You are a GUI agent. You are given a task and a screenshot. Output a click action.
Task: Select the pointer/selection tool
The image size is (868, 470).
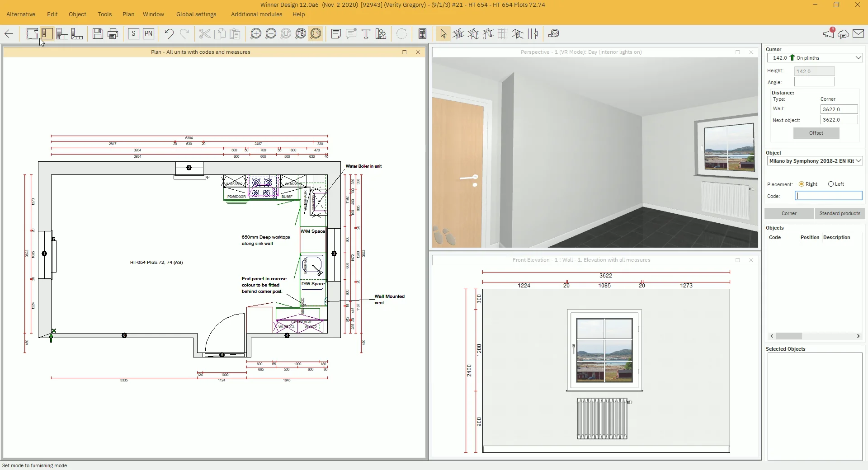coord(443,34)
